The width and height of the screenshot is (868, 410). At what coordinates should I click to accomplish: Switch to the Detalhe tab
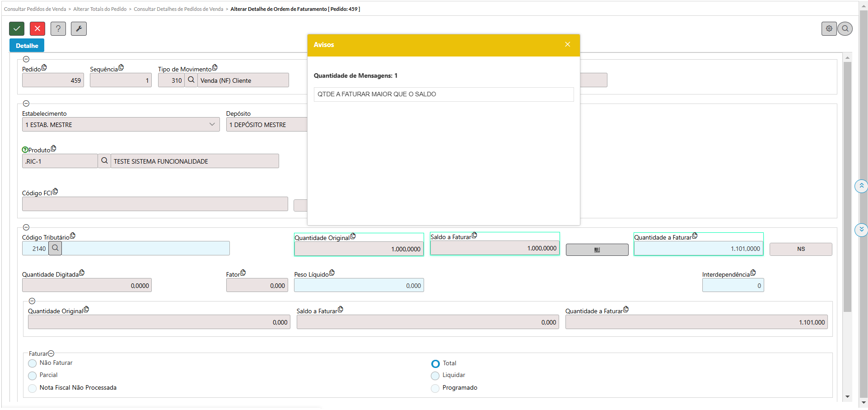(x=27, y=46)
